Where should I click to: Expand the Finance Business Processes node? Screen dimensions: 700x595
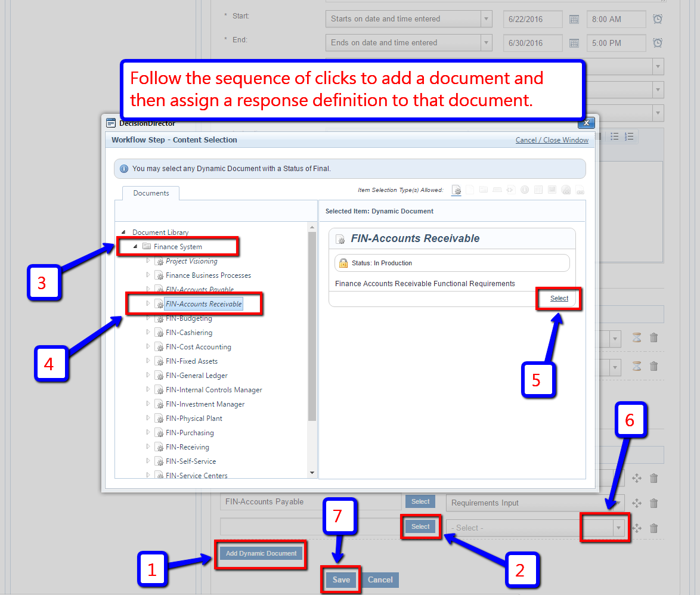click(x=148, y=275)
